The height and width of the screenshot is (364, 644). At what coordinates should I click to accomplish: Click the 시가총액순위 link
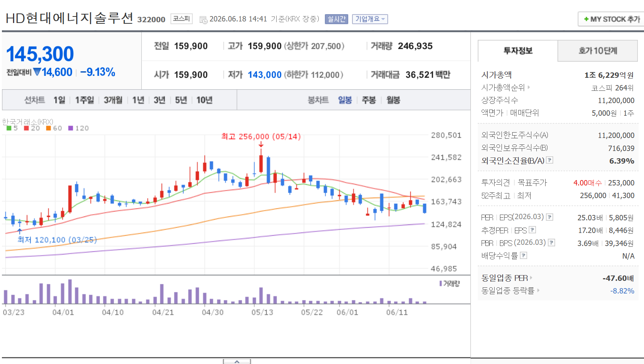[503, 87]
